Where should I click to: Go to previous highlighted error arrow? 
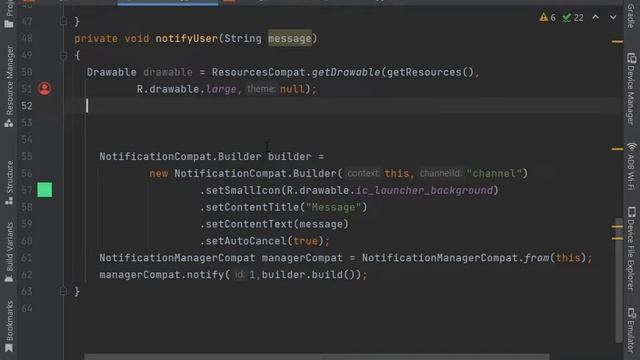pos(596,17)
